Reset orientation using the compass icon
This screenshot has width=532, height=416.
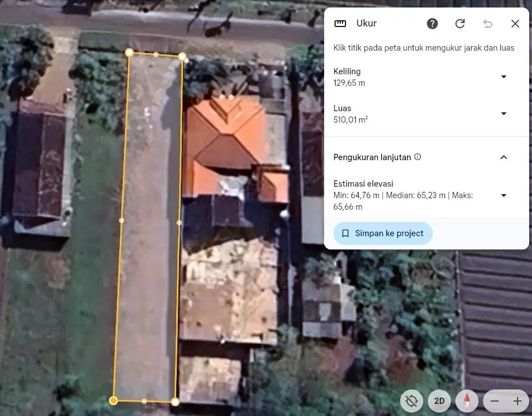(x=466, y=401)
